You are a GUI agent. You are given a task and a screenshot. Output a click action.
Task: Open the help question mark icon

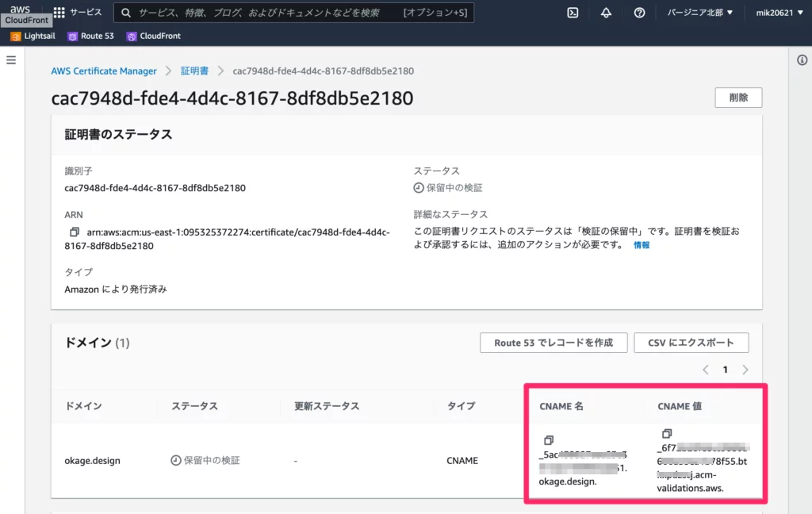(640, 13)
